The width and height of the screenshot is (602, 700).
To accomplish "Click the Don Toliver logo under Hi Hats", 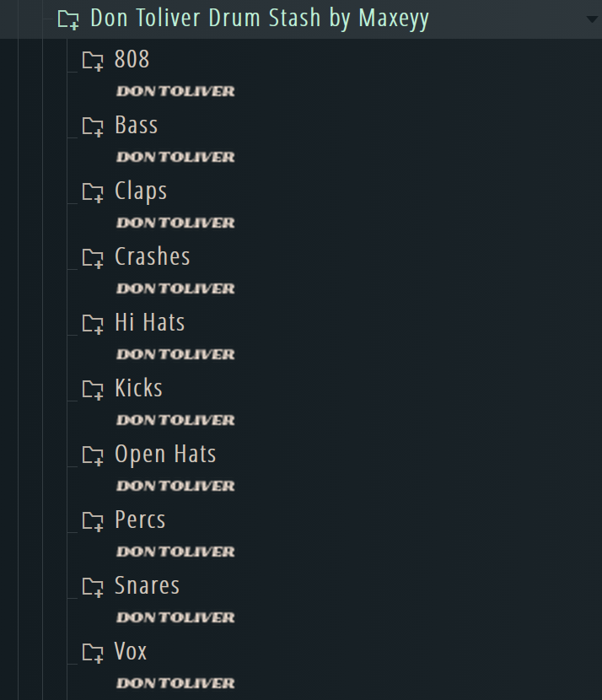I will tap(175, 354).
